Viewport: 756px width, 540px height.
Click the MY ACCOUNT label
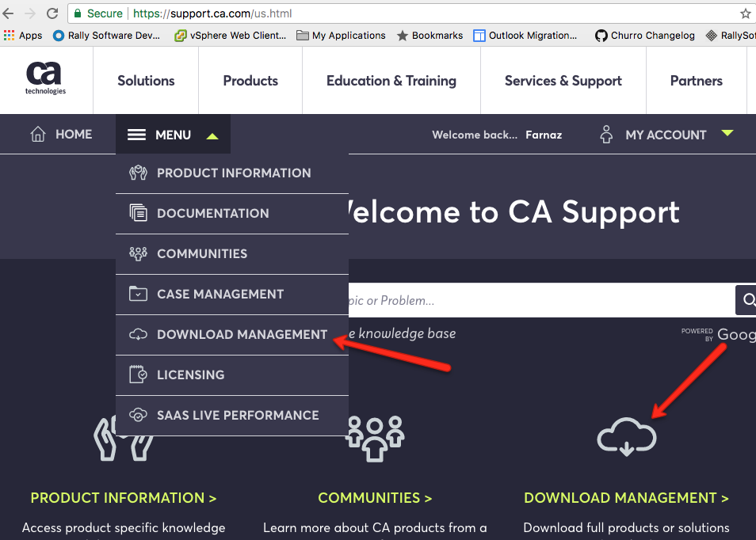[x=666, y=135]
